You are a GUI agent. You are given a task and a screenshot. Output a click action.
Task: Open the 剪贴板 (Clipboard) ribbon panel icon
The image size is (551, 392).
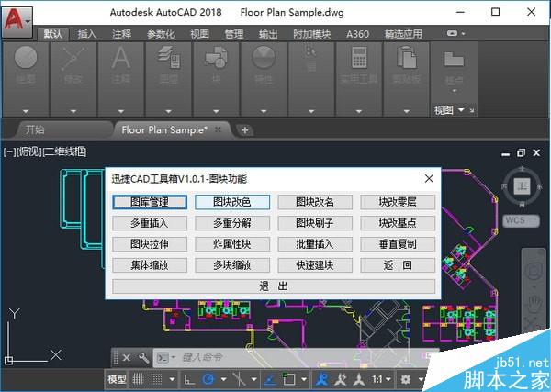pyautogui.click(x=407, y=57)
